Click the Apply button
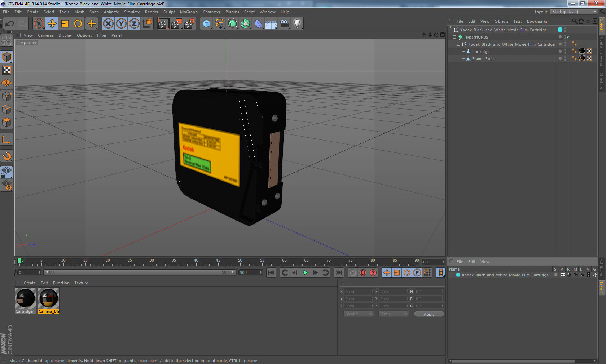 pos(429,314)
